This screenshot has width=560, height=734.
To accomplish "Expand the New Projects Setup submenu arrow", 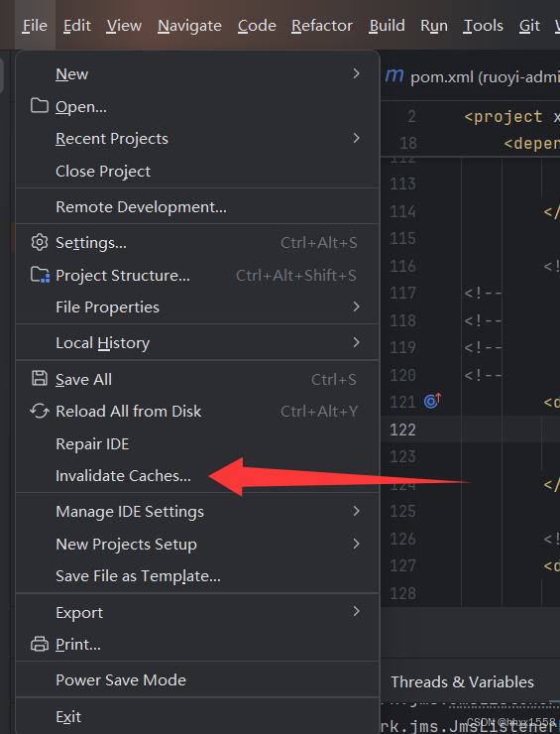I will pos(357,544).
